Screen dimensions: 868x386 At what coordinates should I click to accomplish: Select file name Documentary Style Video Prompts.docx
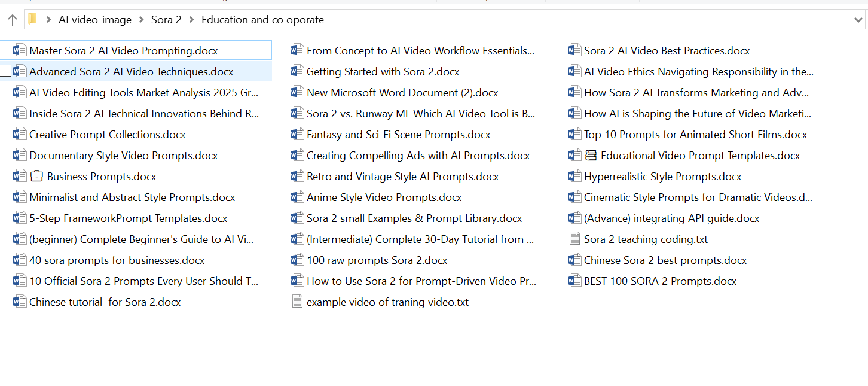124,156
